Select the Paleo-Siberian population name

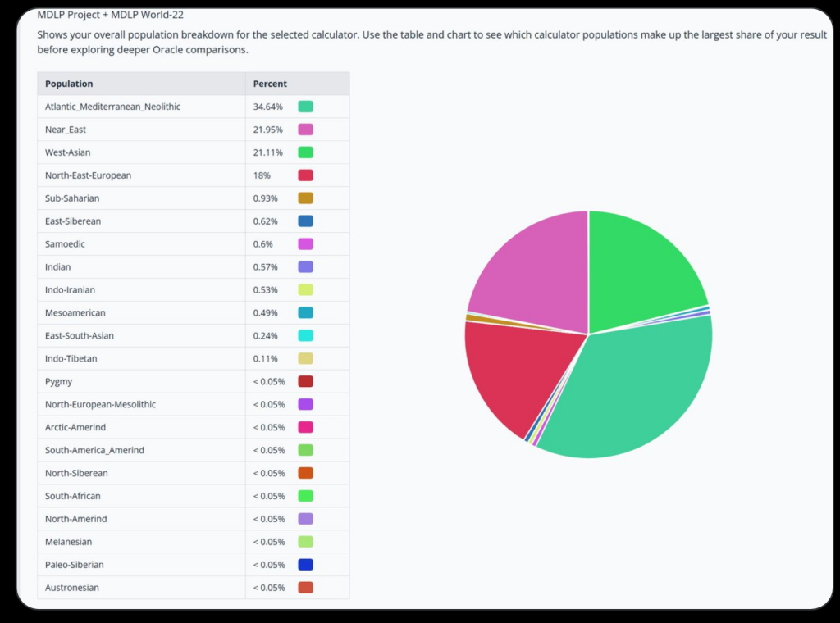[75, 565]
